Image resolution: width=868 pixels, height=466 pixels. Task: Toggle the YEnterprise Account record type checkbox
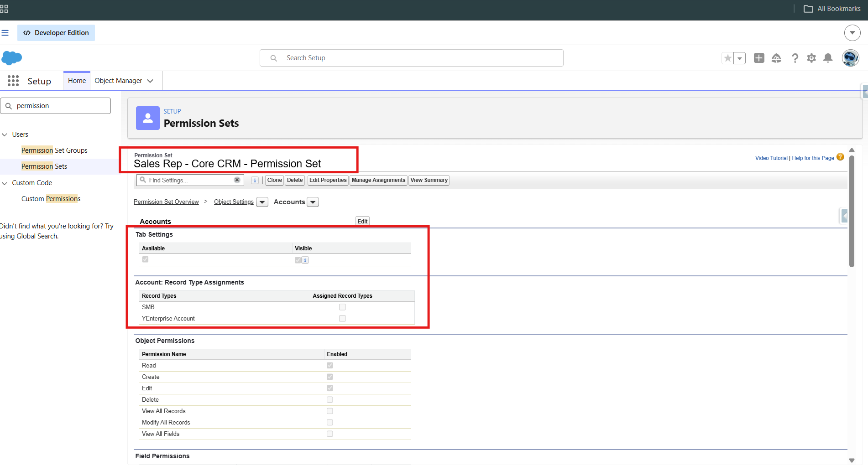click(342, 318)
